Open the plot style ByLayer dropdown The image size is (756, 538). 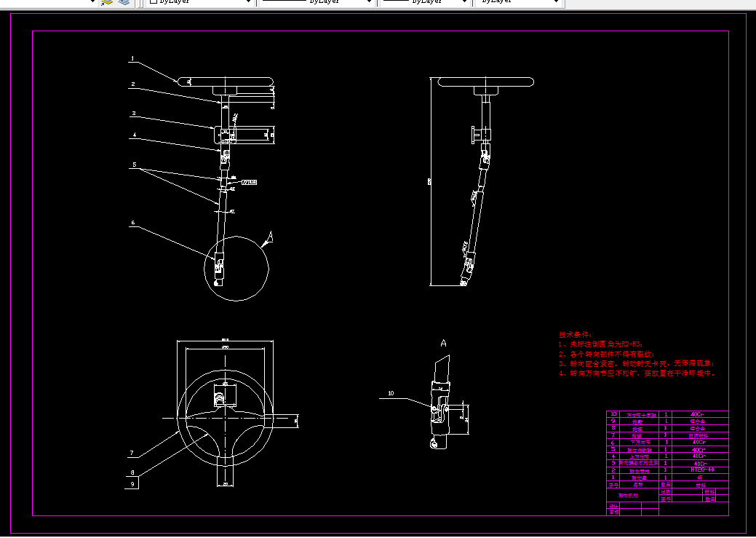click(x=519, y=2)
